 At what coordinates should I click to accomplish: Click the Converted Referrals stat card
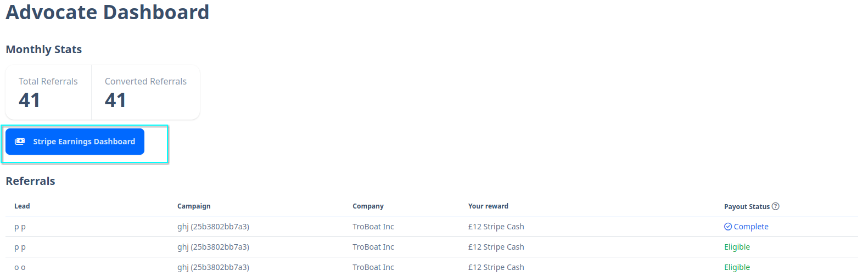coord(145,92)
